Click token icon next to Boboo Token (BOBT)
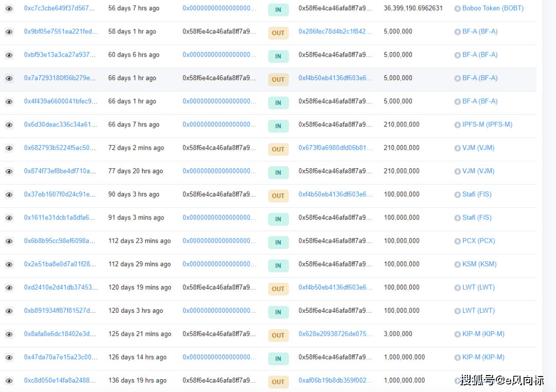The image size is (556, 392). [458, 9]
